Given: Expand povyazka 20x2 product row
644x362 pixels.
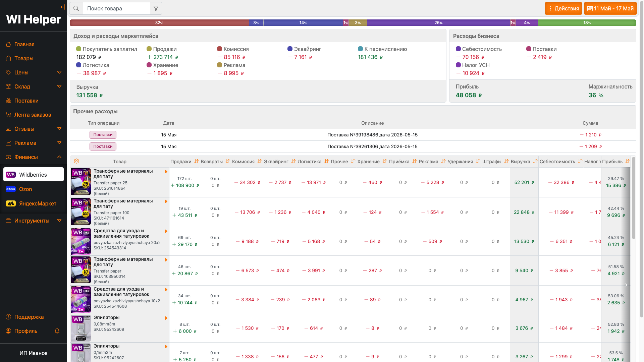Looking at the screenshot, I should tap(166, 231).
